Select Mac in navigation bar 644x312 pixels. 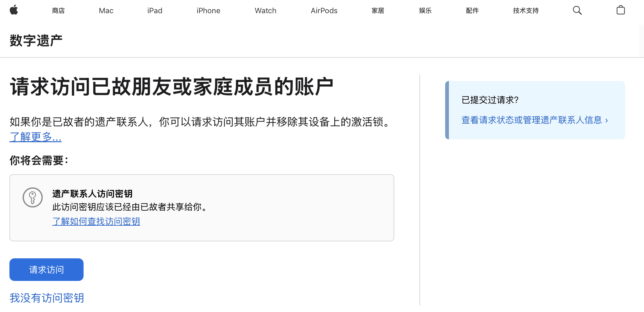(x=106, y=11)
